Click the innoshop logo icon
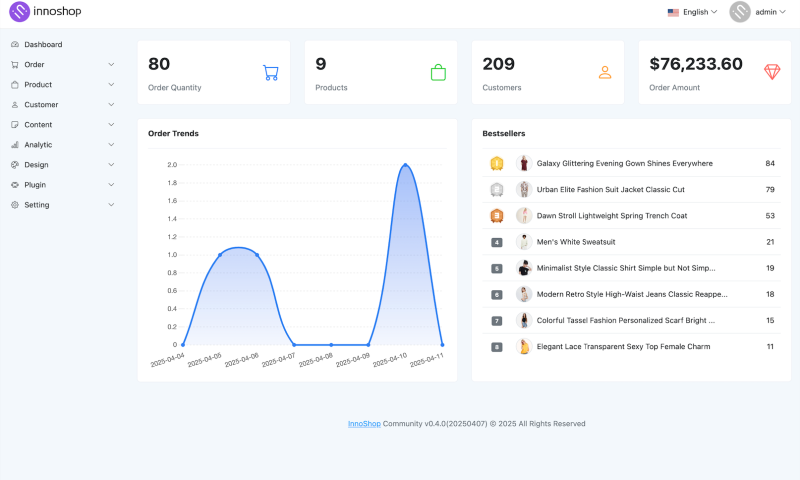The height and width of the screenshot is (480, 800). tap(20, 12)
